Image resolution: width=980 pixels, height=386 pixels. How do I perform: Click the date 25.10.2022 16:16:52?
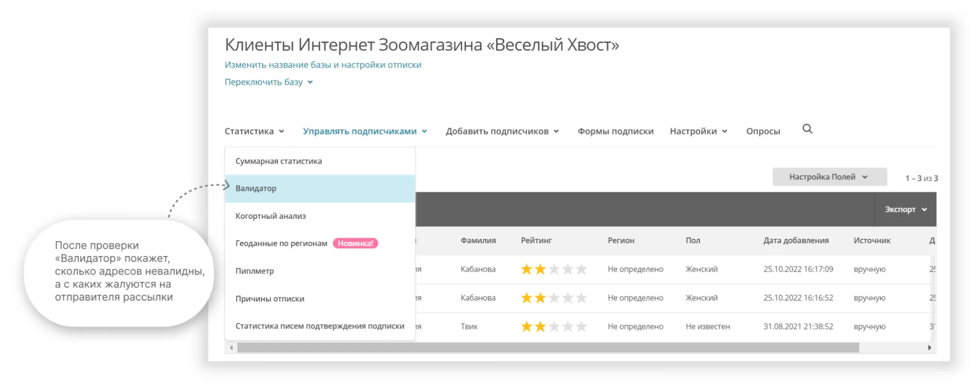coord(798,298)
